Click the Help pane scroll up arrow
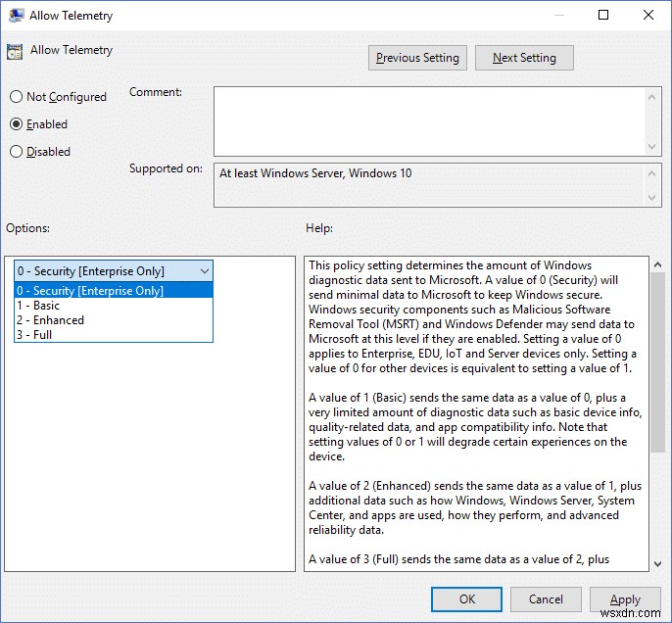Image resolution: width=672 pixels, height=623 pixels. pos(658,265)
